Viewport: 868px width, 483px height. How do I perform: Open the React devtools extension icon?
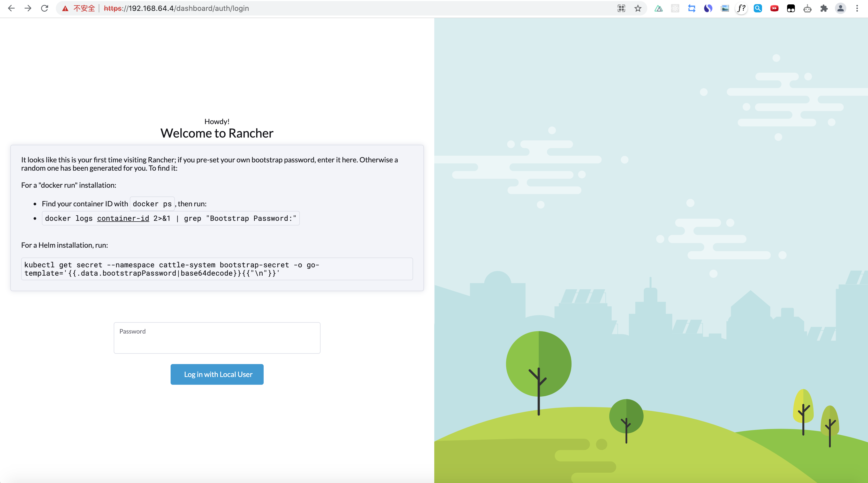pyautogui.click(x=675, y=9)
